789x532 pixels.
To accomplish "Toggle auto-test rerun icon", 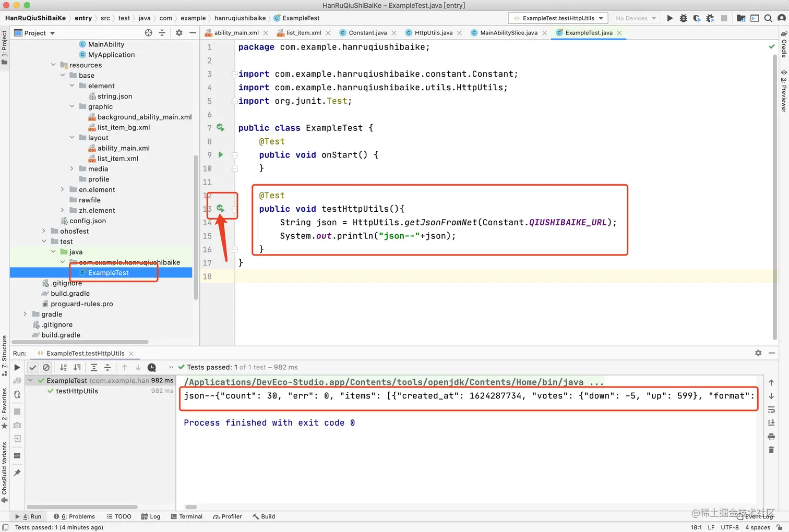I will 17,395.
